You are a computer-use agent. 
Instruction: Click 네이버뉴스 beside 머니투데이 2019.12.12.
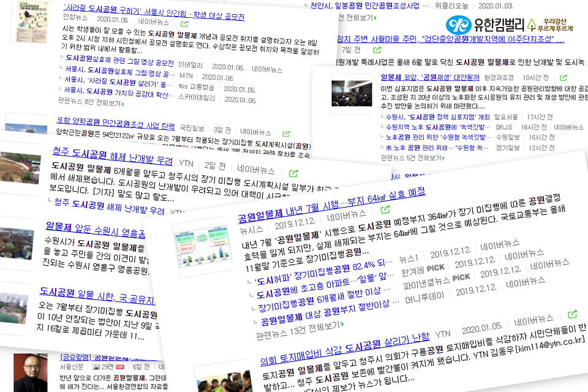click(526, 283)
